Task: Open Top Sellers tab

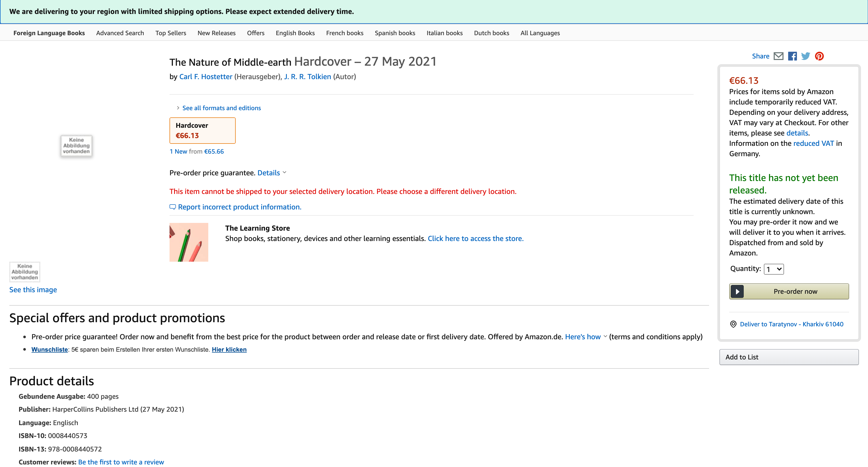Action: coord(171,33)
